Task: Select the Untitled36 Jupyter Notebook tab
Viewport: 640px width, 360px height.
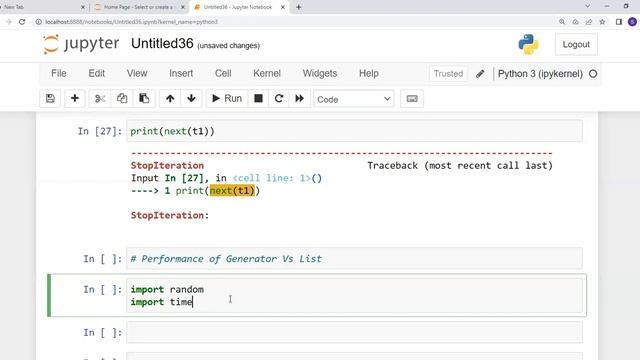Action: coord(238,7)
